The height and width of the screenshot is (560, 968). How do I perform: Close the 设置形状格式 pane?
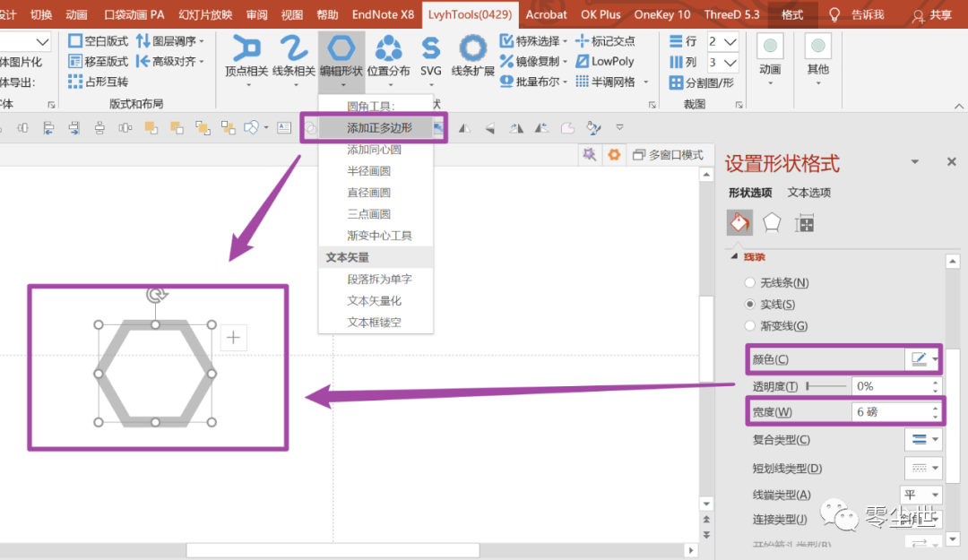pos(951,162)
